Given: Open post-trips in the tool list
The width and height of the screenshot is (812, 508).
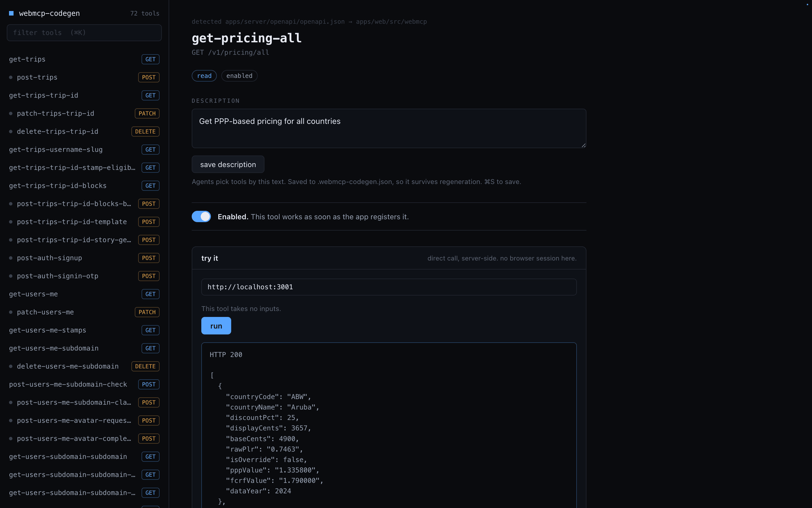Looking at the screenshot, I should tap(84, 77).
